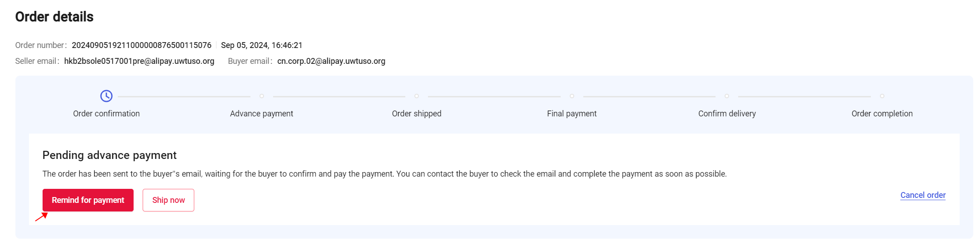The image size is (980, 245).
Task: Click the Pending advance payment heading
Action: [109, 155]
